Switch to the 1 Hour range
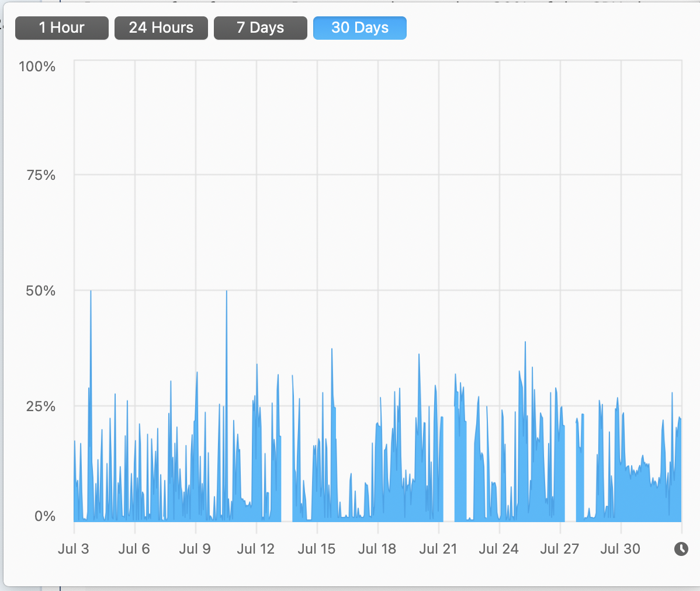Viewport: 700px width, 591px height. click(61, 27)
